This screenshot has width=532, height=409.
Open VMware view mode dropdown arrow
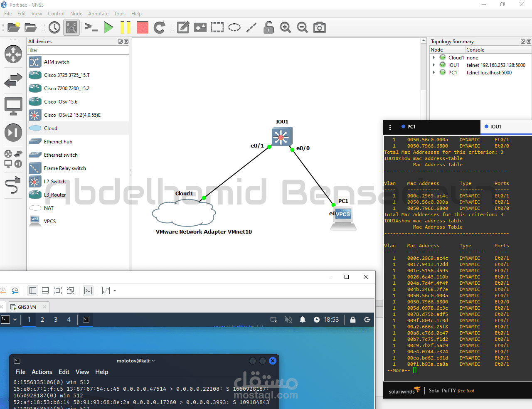click(x=115, y=291)
